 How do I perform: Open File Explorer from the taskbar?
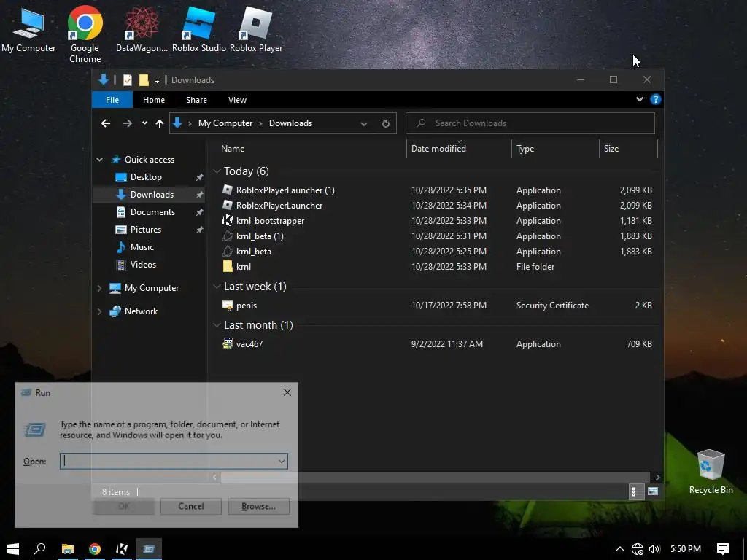68,549
